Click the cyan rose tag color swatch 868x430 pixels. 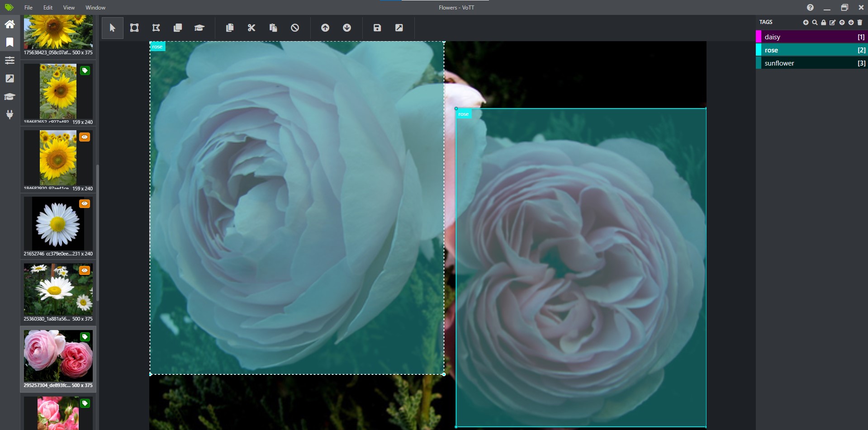click(759, 50)
